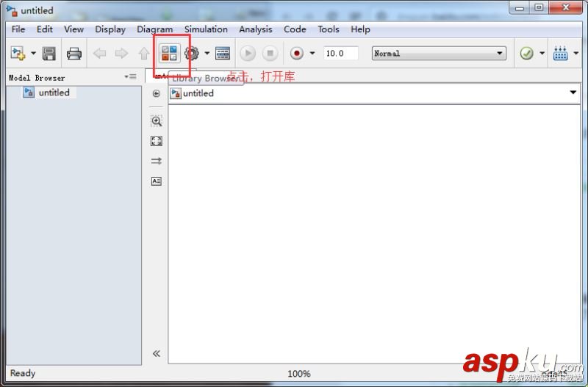This screenshot has height=387, width=588.
Task: Open the Analysis menu
Action: 256,29
